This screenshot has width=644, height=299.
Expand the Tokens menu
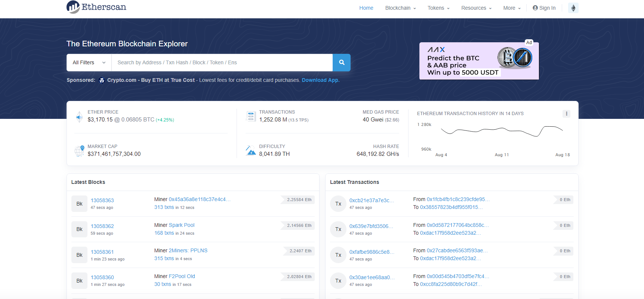coord(438,8)
